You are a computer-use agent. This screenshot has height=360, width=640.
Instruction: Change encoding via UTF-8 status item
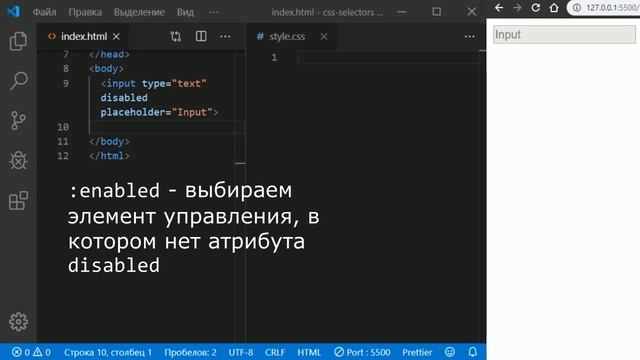[241, 352]
